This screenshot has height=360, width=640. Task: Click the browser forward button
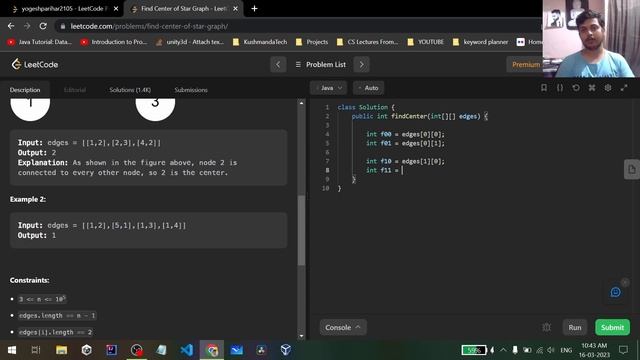pyautogui.click(x=27, y=26)
